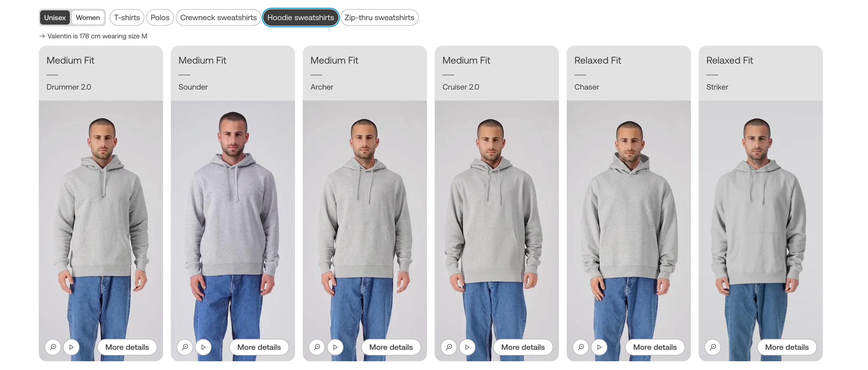Switch to the T-shirts category
Screen dimensions: 868x370
127,17
